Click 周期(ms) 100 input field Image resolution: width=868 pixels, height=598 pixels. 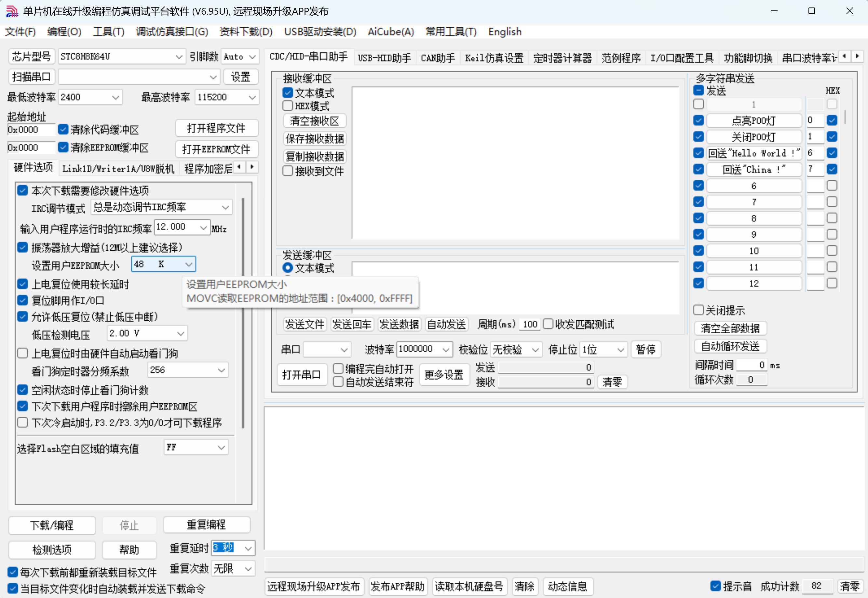(x=530, y=324)
